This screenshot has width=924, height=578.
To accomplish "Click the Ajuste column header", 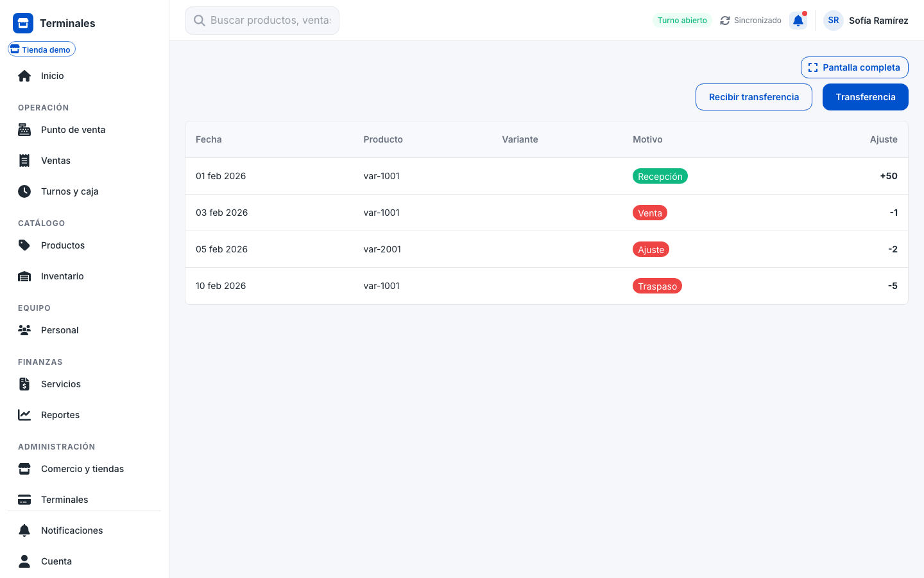I will 884,139.
